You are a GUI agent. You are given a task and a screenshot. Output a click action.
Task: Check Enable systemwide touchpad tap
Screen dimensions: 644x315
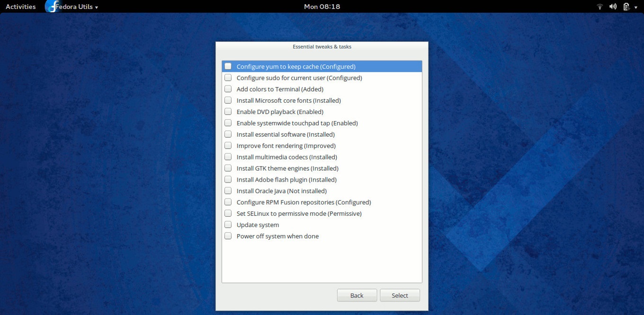coord(228,123)
